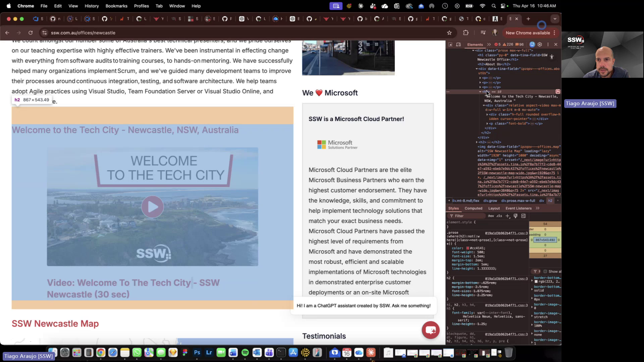Viewport: 644px width, 362px height.
Task: Open the #cc4141 color swatch picker
Action: [x=468, y=248]
